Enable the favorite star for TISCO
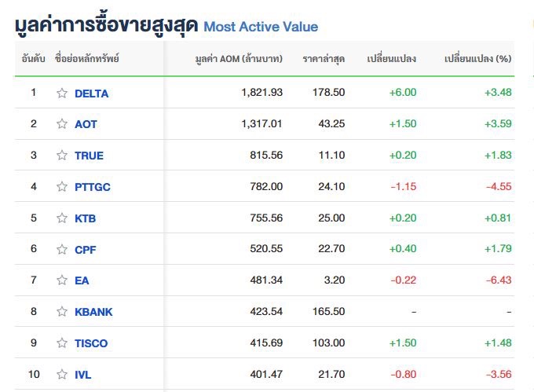This screenshot has height=392, width=534. tap(62, 343)
